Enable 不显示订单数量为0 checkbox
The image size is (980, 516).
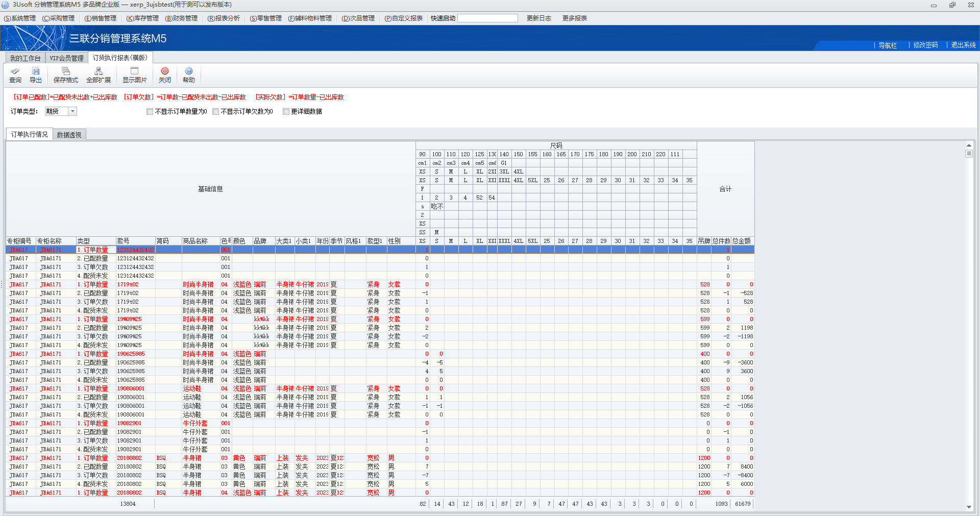(150, 111)
